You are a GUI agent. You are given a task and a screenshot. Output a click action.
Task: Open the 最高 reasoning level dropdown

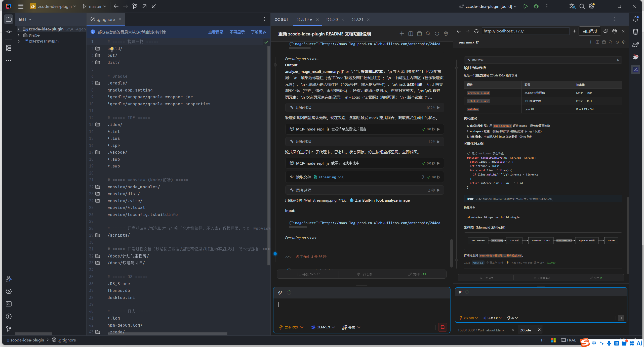point(351,327)
